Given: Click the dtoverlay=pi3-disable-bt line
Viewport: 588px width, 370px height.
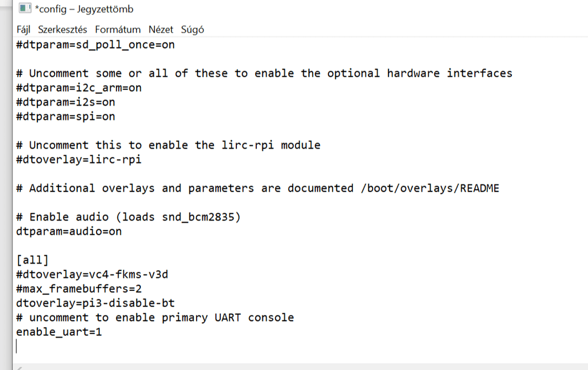Looking at the screenshot, I should click(x=91, y=303).
